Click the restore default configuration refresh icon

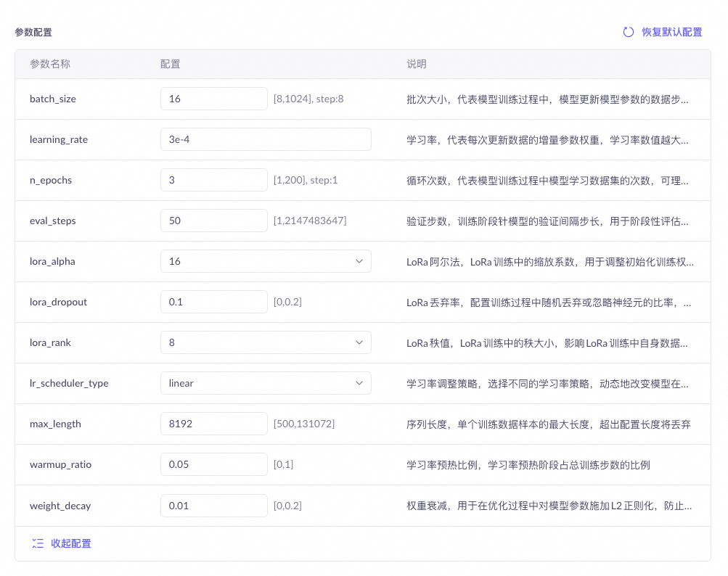point(628,32)
